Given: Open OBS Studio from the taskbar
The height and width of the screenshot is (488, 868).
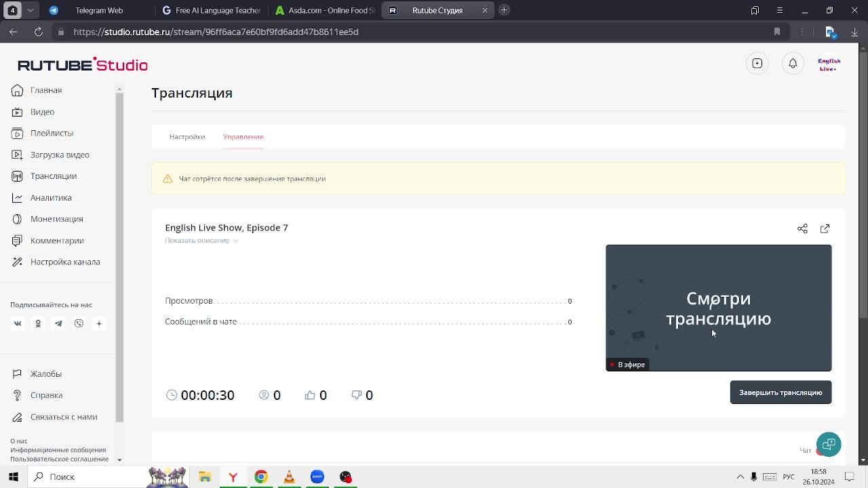Looking at the screenshot, I should [345, 476].
